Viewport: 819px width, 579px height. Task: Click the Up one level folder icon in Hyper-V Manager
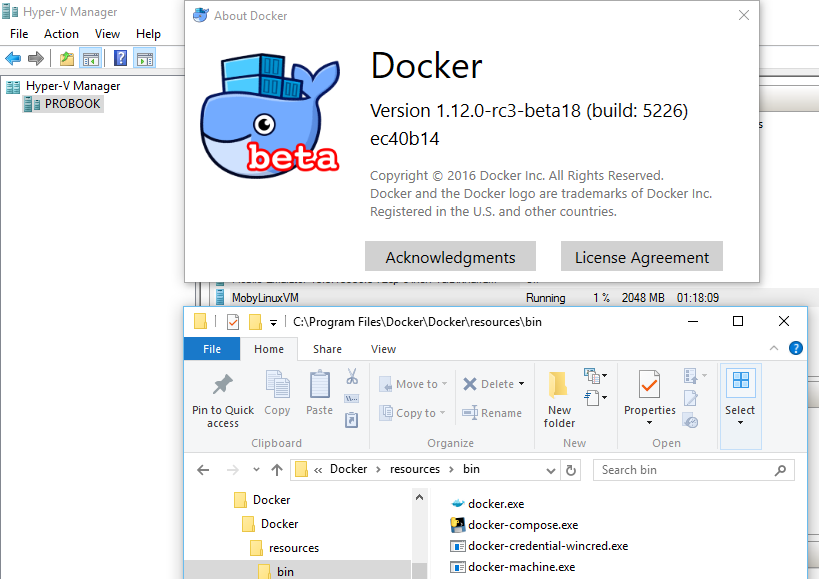(x=67, y=58)
